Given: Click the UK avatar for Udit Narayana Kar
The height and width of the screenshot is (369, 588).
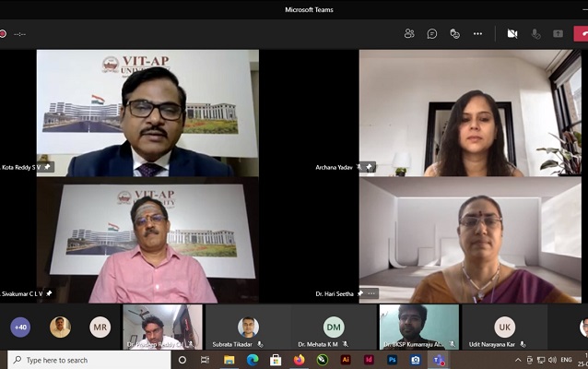Looking at the screenshot, I should click(505, 327).
